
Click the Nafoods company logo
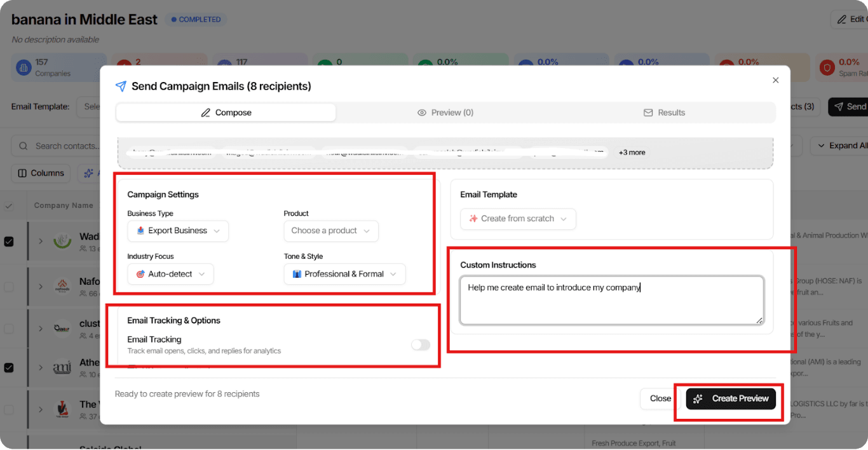click(62, 285)
